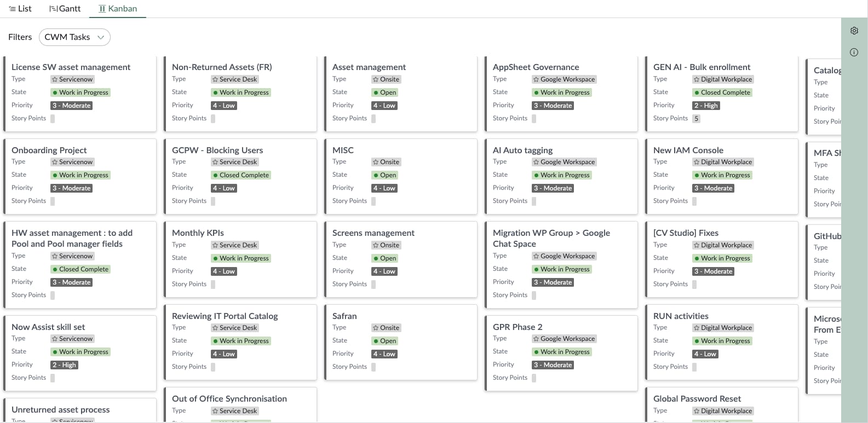The image size is (868, 423).
Task: Click the [CV Studio] Fixes card title
Action: [x=686, y=233]
